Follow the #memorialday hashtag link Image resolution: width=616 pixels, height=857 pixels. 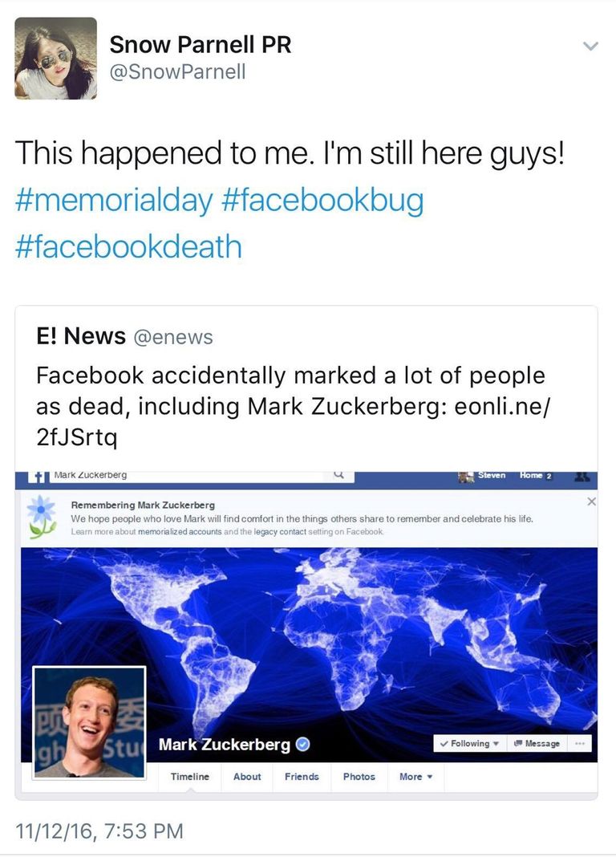click(x=112, y=200)
